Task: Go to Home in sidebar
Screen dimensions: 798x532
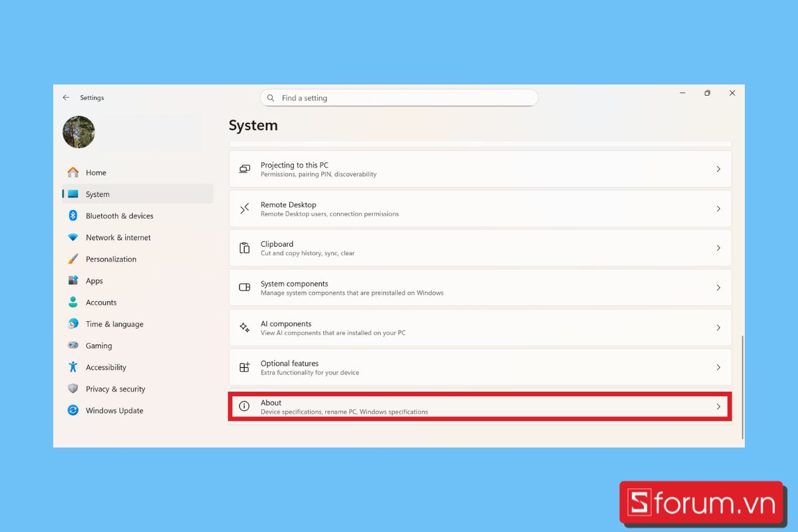Action: pyautogui.click(x=96, y=172)
